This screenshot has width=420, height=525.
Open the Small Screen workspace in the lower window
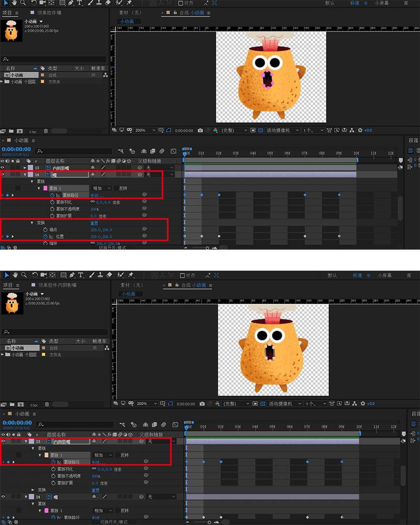(384, 275)
